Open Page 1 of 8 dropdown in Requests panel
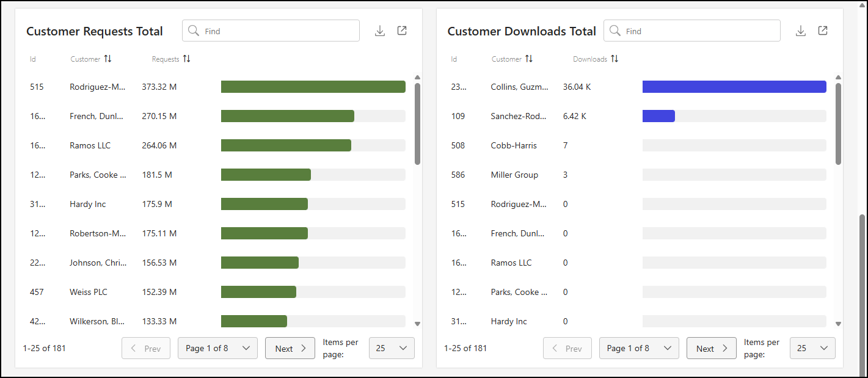The height and width of the screenshot is (378, 868). pyautogui.click(x=217, y=348)
